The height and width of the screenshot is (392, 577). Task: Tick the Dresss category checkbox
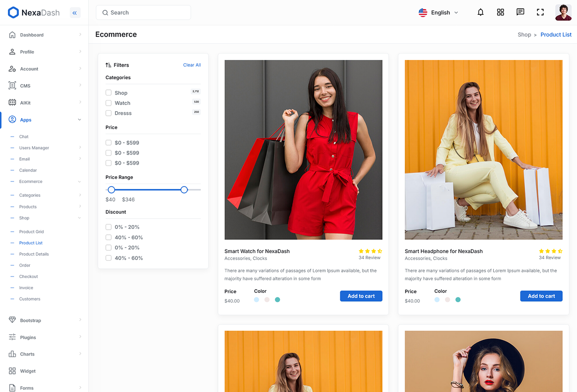108,113
